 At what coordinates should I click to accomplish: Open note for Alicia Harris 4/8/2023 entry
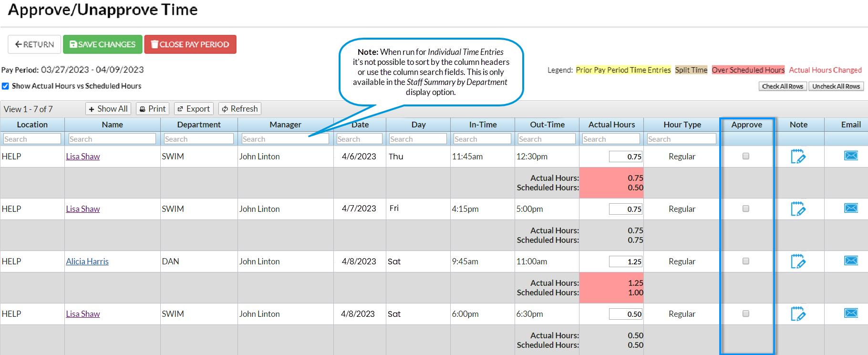[798, 261]
